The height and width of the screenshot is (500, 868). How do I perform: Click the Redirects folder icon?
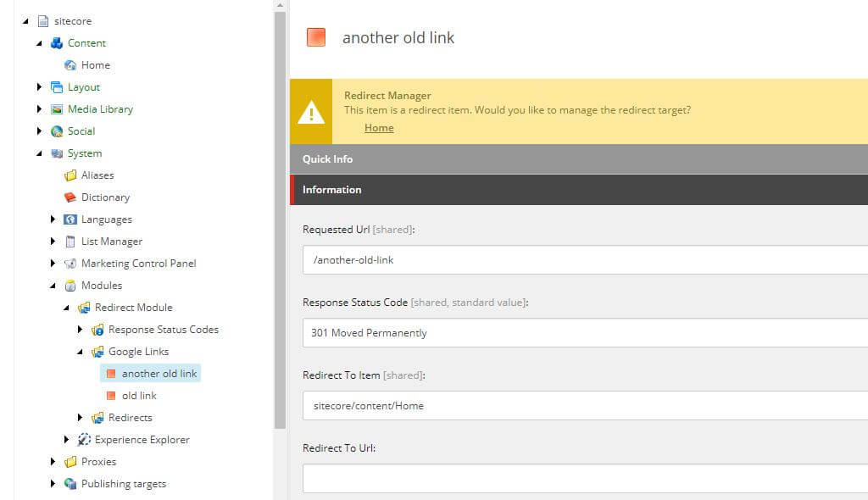click(97, 418)
